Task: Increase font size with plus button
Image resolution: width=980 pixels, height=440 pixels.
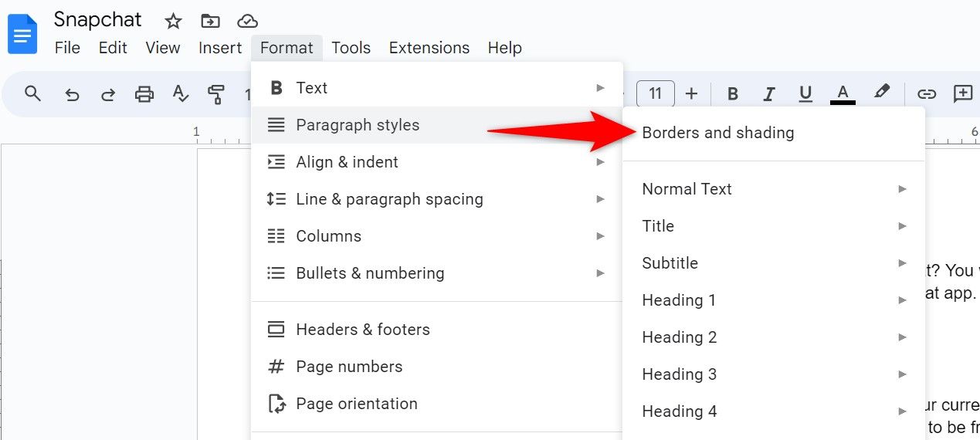Action: pos(691,94)
